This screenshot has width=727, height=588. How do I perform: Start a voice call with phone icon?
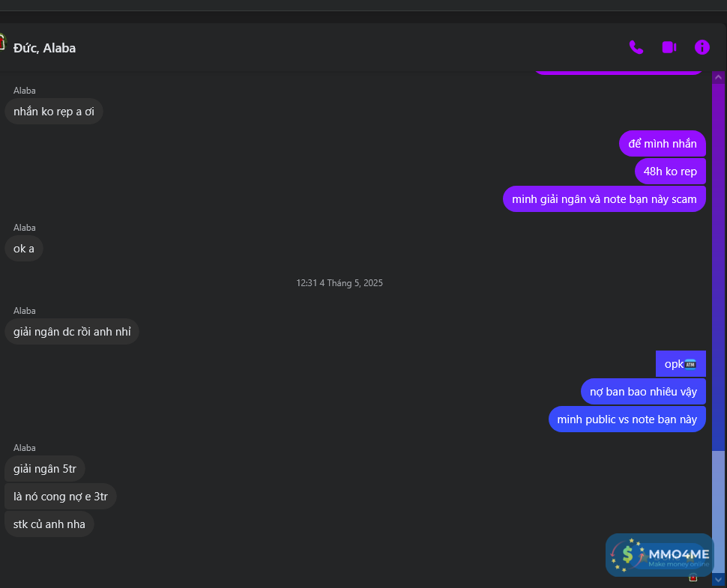[636, 47]
